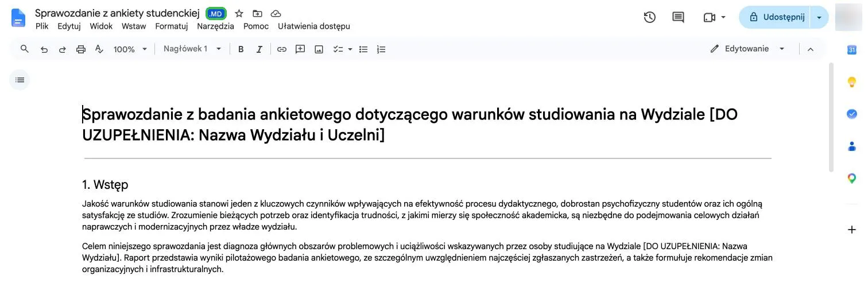Click the move to folder icon
Viewport: 868px width, 287px height.
(x=257, y=14)
